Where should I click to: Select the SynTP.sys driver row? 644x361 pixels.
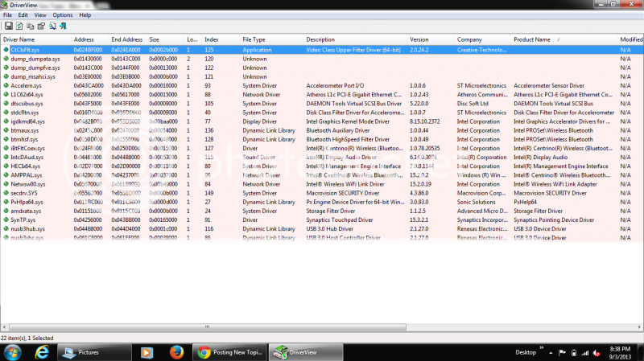click(x=21, y=219)
